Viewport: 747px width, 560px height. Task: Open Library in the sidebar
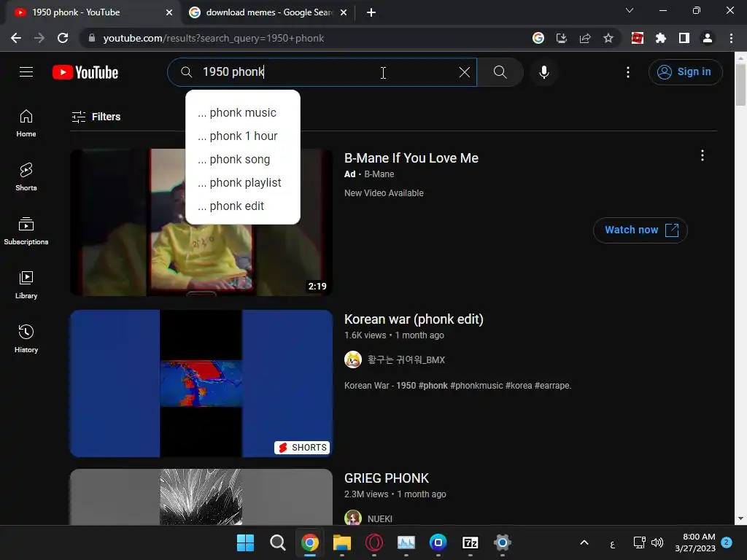click(26, 285)
